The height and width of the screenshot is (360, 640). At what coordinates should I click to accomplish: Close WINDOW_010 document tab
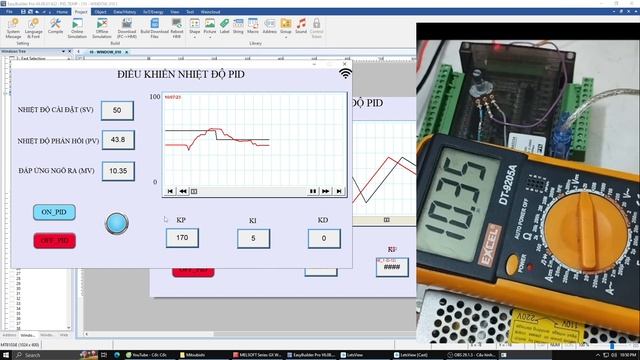pos(127,52)
